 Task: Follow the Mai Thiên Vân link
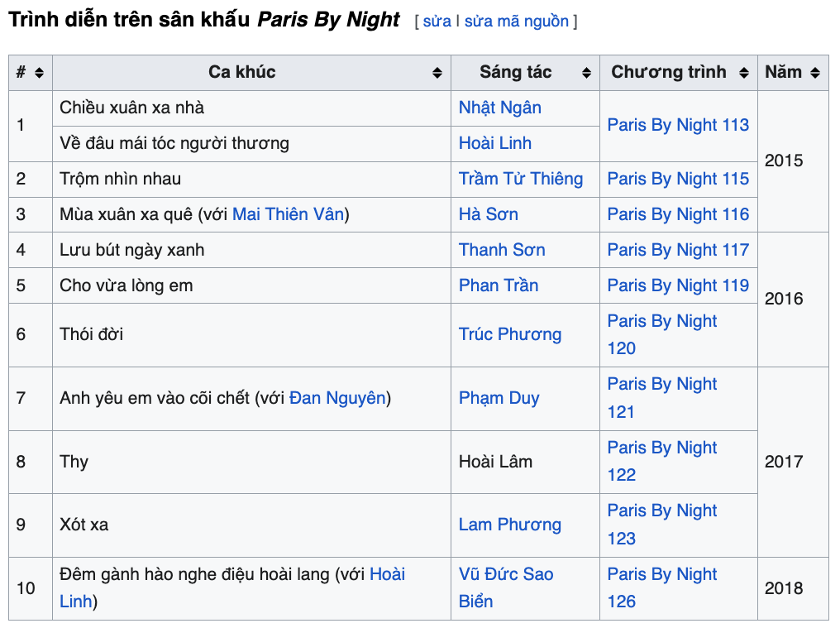(288, 214)
